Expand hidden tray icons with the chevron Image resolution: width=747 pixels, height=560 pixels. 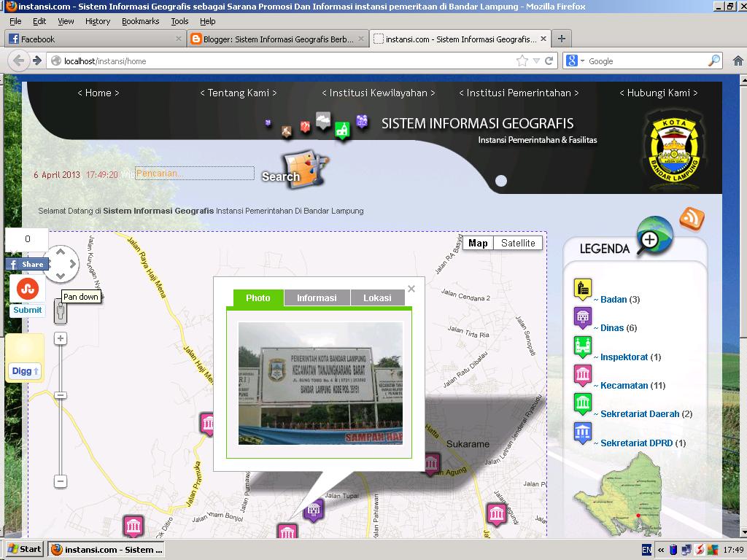(x=660, y=548)
